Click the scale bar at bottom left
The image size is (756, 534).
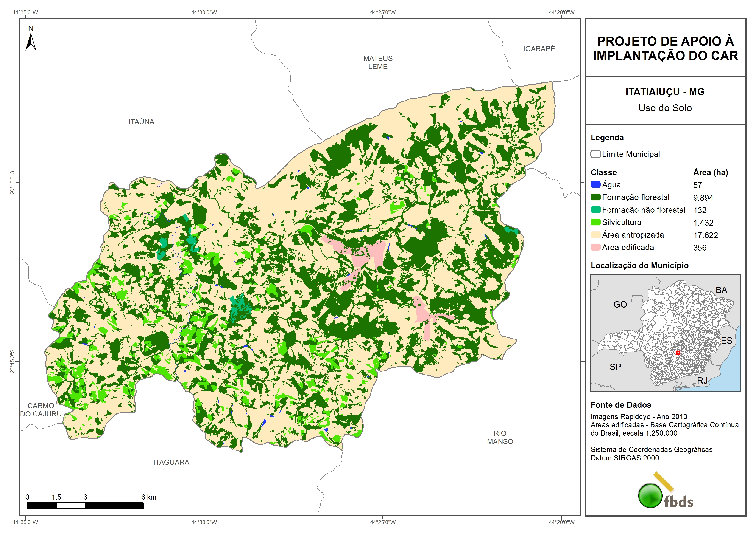coord(85,506)
